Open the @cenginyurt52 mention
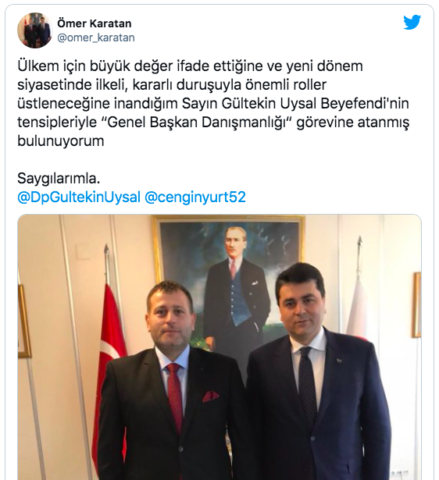 [195, 197]
